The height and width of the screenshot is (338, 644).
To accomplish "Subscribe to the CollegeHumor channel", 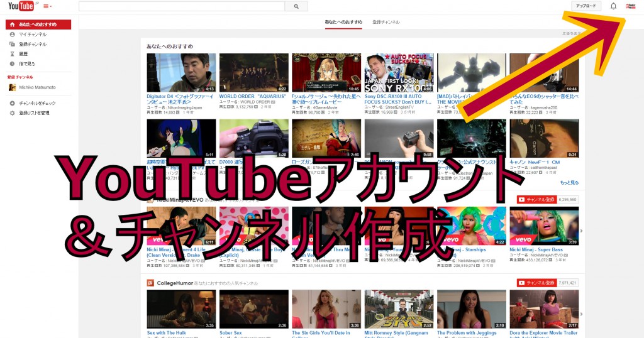I will pos(536,283).
